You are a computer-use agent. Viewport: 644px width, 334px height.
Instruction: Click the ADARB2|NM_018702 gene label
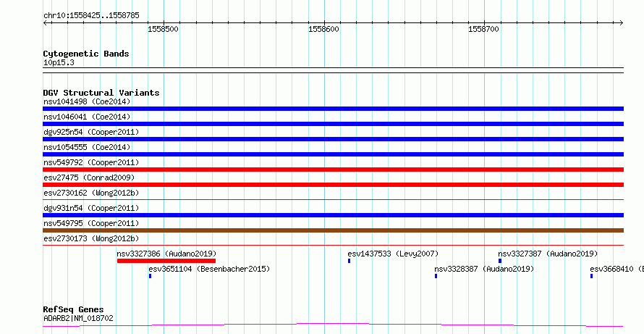pos(78,318)
